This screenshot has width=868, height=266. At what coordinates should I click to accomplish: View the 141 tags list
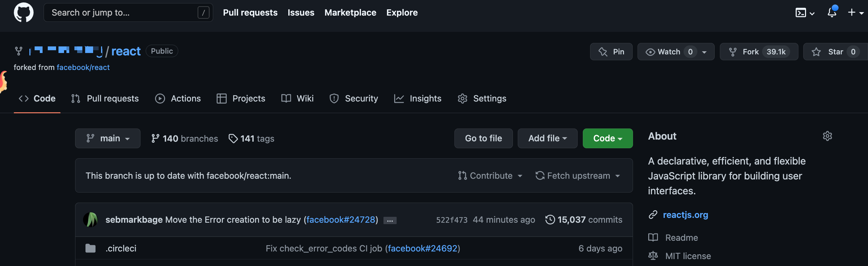pos(251,139)
